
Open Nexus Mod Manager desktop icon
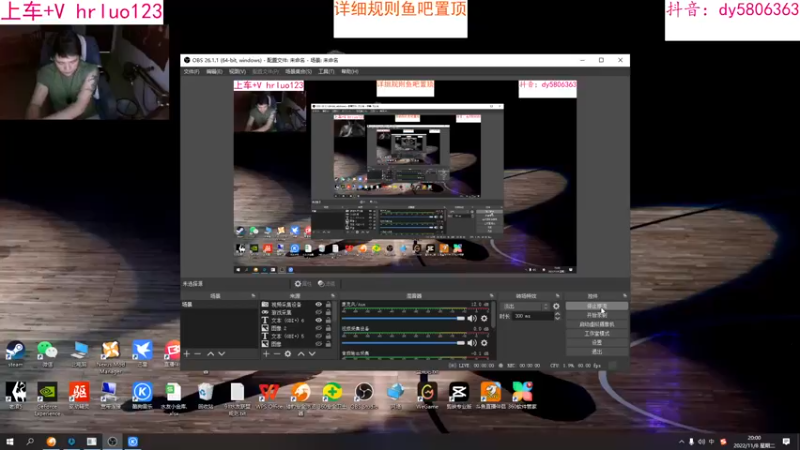110,356
